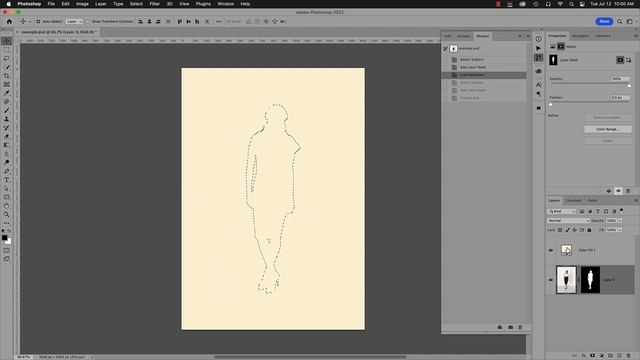
Task: Open the Filter menu
Action: [x=154, y=4]
